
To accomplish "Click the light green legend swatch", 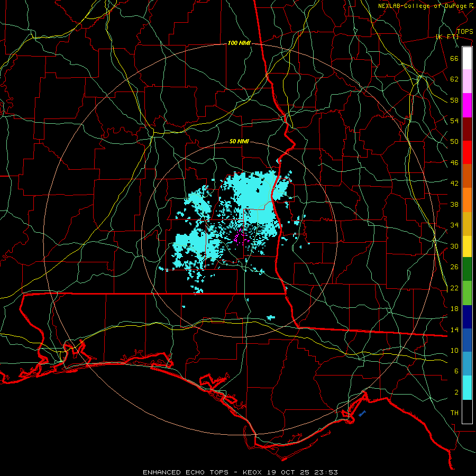I will (467, 293).
